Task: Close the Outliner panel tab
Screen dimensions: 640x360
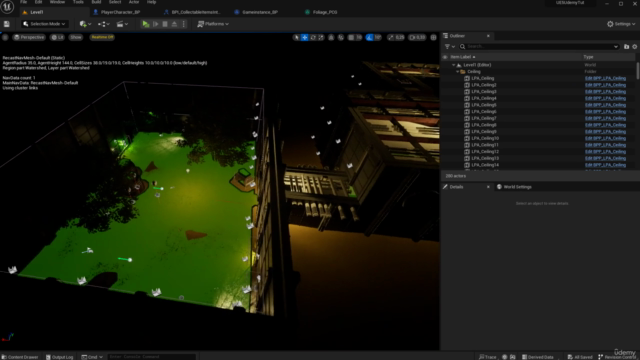Action: point(488,36)
